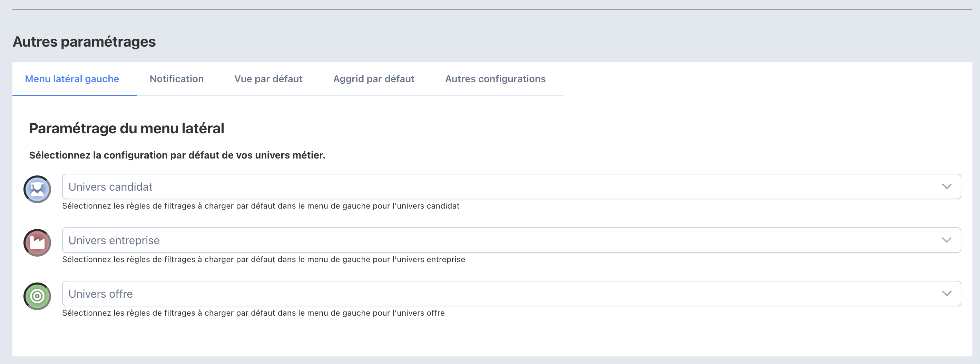Expand chevron of Univers candidat field
Image resolution: width=980 pixels, height=364 pixels.
(x=947, y=186)
